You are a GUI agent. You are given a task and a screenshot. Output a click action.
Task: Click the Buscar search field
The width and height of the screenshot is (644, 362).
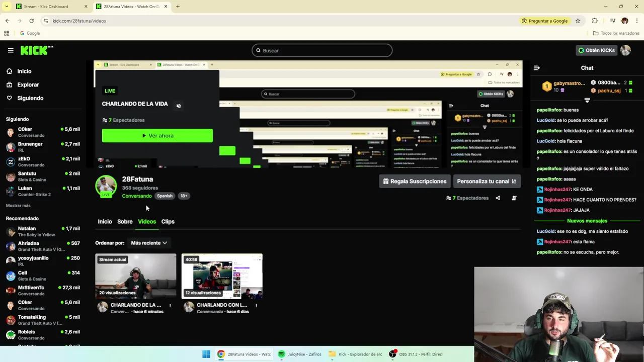click(322, 50)
